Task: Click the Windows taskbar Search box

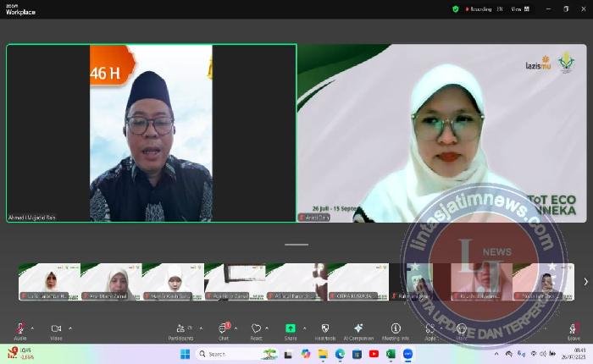Action: (227, 354)
